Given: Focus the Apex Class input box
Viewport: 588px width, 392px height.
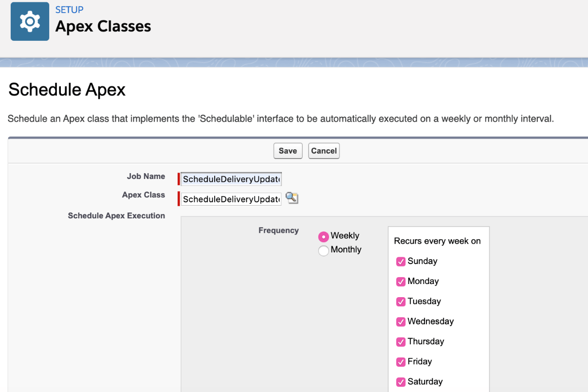Looking at the screenshot, I should (230, 199).
